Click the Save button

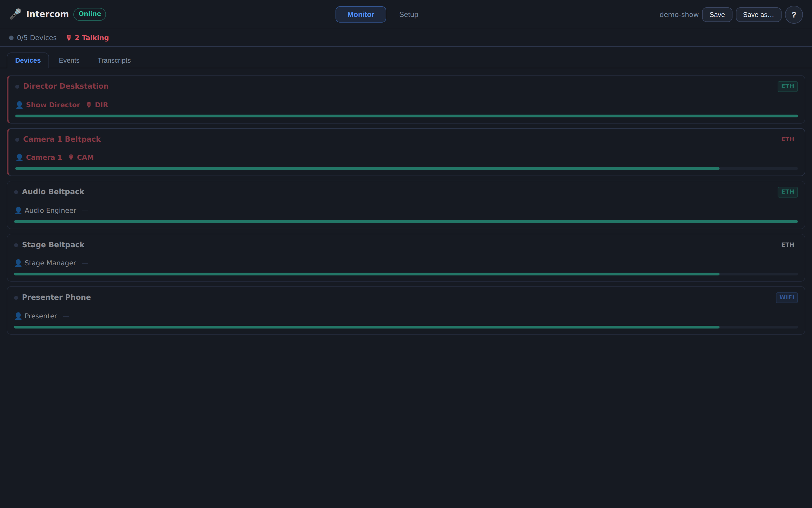click(717, 14)
